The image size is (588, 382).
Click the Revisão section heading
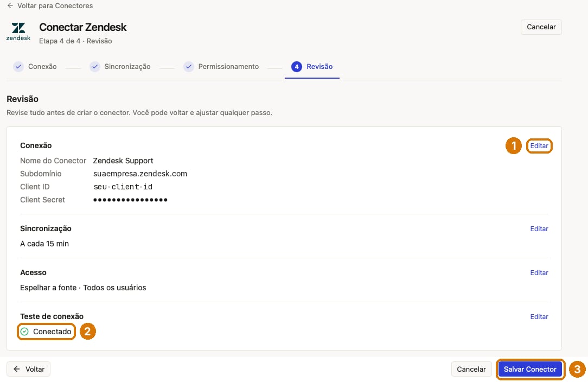22,99
